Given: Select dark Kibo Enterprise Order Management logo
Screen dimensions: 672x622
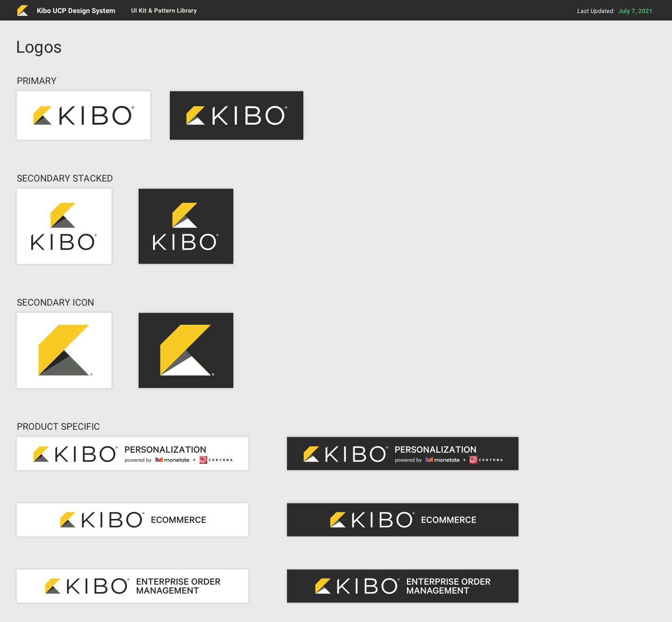Looking at the screenshot, I should tap(403, 586).
